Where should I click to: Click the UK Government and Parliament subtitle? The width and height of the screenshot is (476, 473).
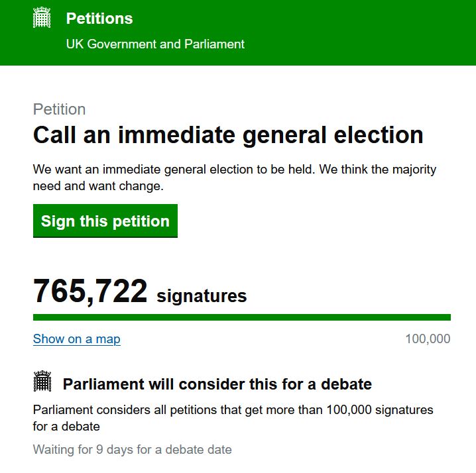tap(155, 44)
